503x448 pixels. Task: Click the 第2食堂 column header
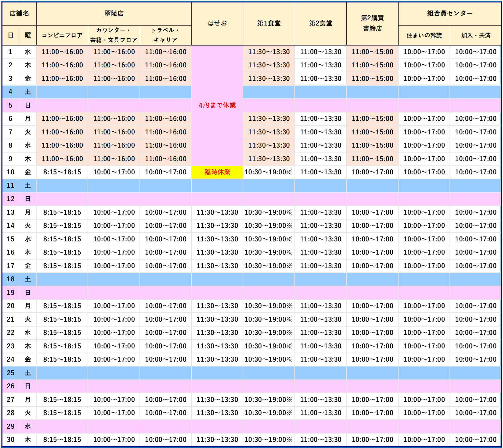[x=320, y=23]
